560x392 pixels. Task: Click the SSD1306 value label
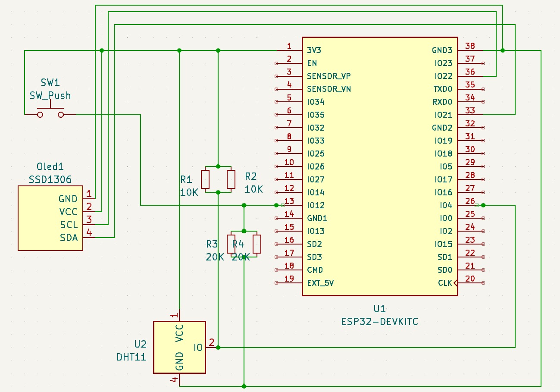[x=50, y=179]
